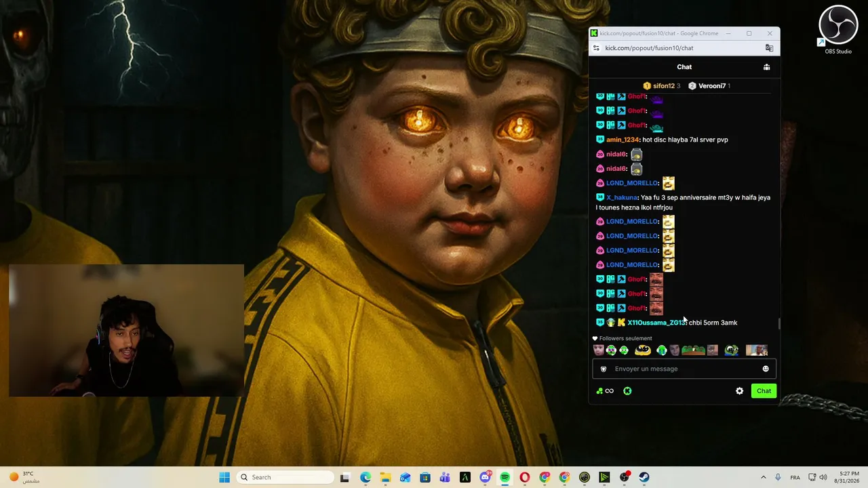The width and height of the screenshot is (868, 488).
Task: Click the microphone icon in system tray
Action: [x=778, y=477]
